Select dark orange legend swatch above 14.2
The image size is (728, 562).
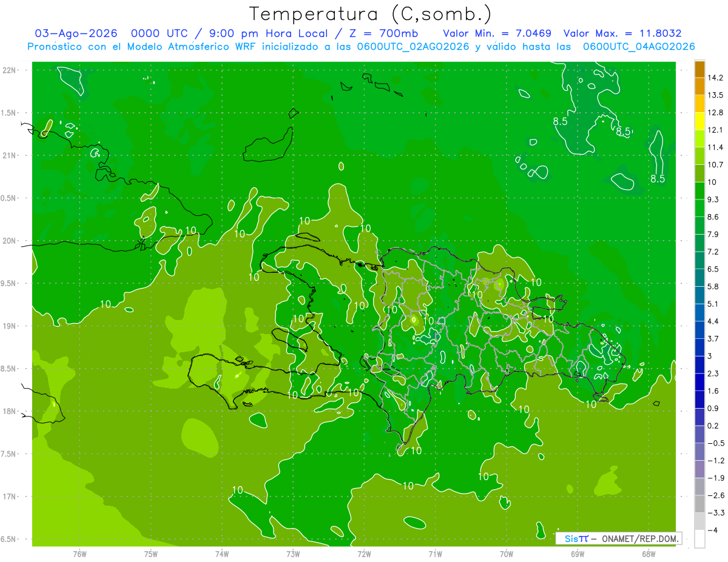699,69
